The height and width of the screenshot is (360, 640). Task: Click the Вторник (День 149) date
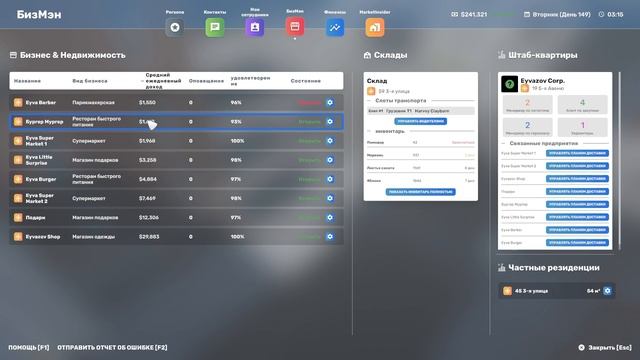[561, 14]
